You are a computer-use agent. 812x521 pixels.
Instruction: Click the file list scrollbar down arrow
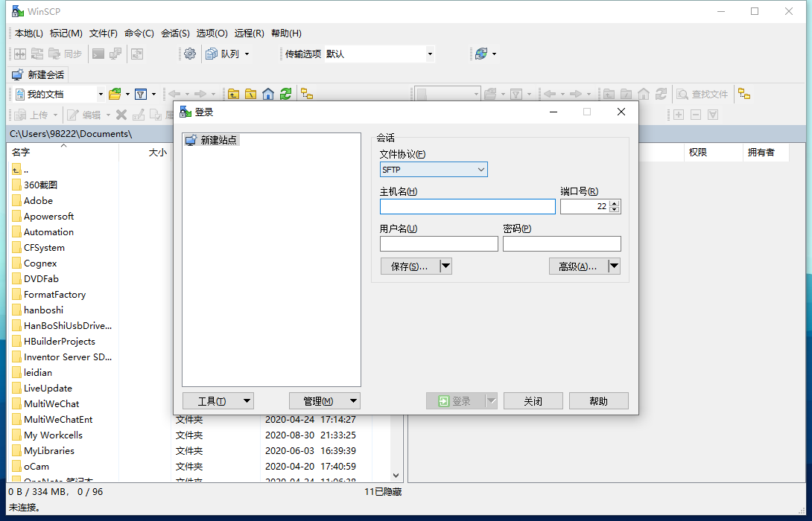point(396,476)
